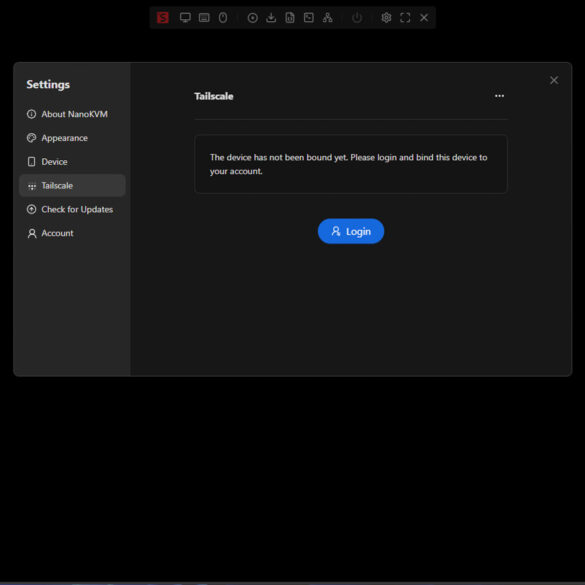The width and height of the screenshot is (585, 585).
Task: Collapse the toolbar with X icon
Action: [x=424, y=18]
